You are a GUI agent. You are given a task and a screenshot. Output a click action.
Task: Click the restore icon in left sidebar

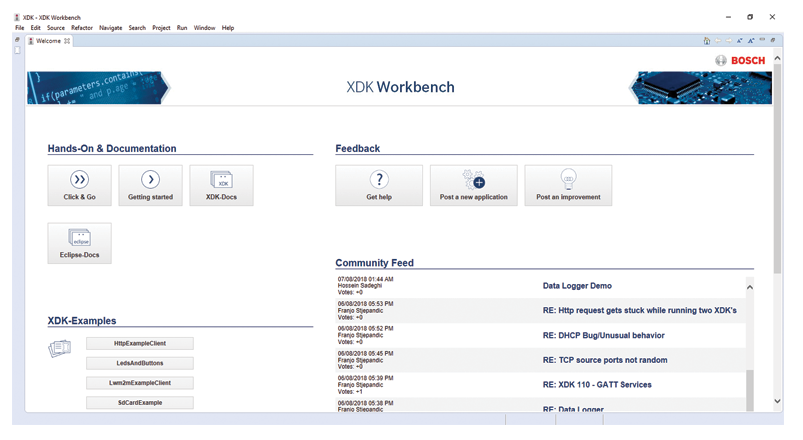17,39
